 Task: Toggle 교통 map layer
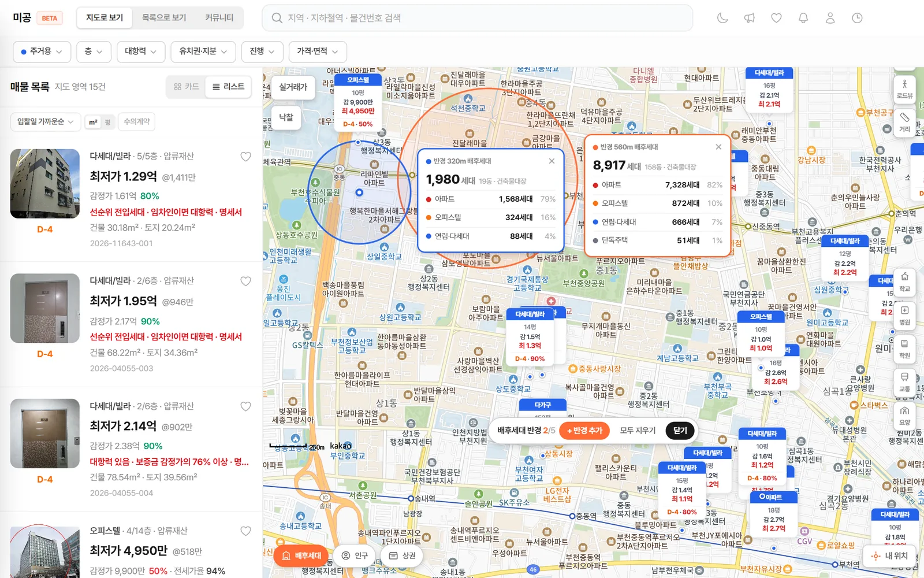(x=904, y=381)
